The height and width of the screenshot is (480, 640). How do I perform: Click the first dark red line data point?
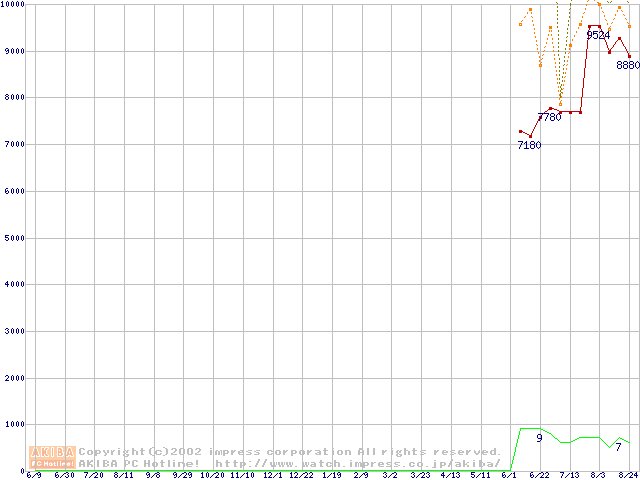click(520, 131)
